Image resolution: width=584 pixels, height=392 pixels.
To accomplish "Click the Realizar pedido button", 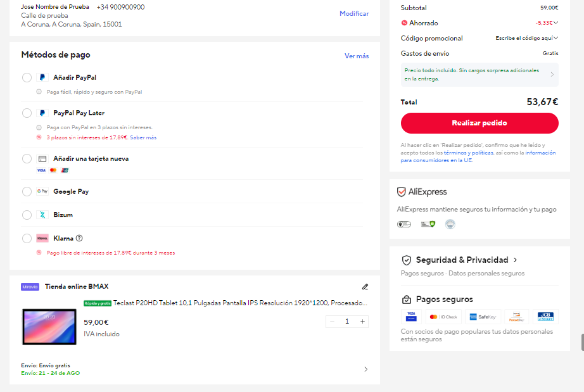I will [x=479, y=123].
